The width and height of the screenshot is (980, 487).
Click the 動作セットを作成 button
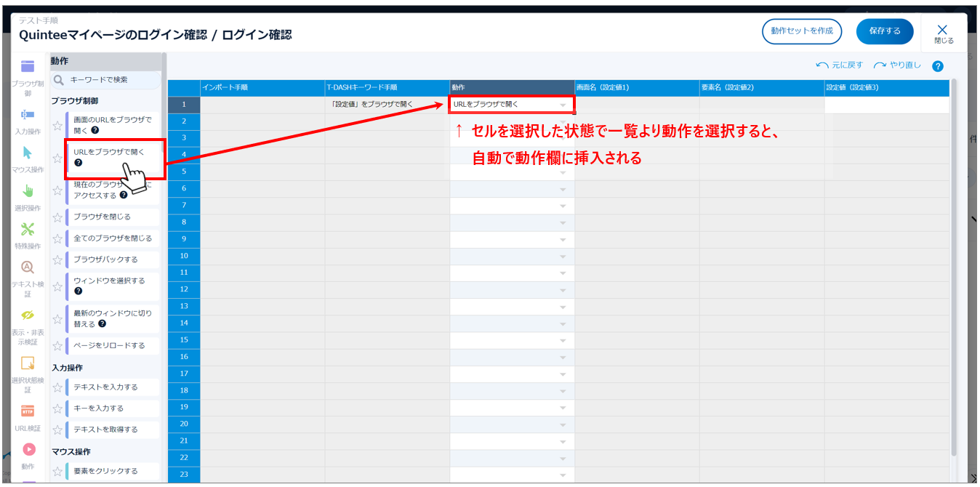(801, 31)
